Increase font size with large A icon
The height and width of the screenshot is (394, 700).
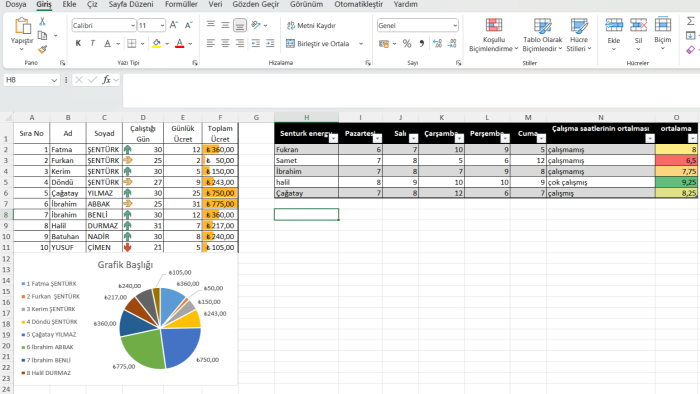(174, 25)
